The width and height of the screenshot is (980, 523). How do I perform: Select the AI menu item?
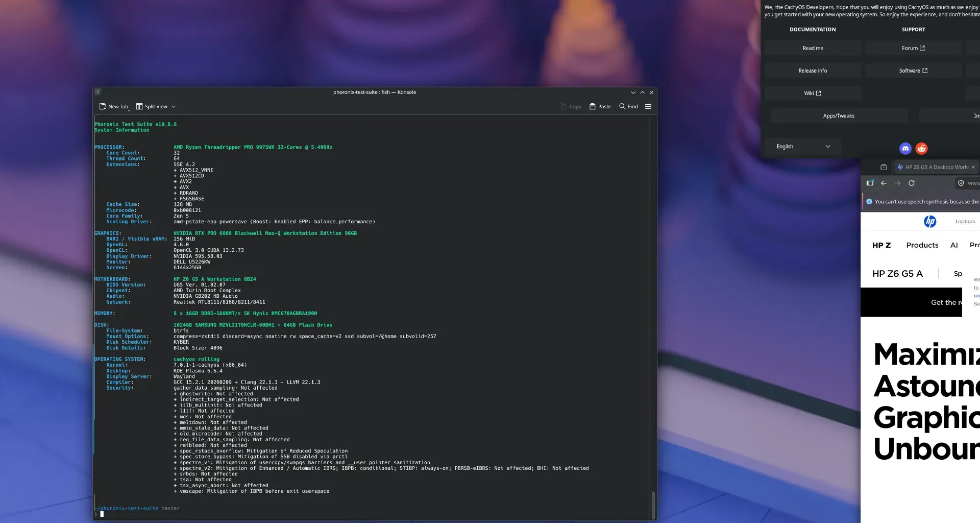[954, 245]
